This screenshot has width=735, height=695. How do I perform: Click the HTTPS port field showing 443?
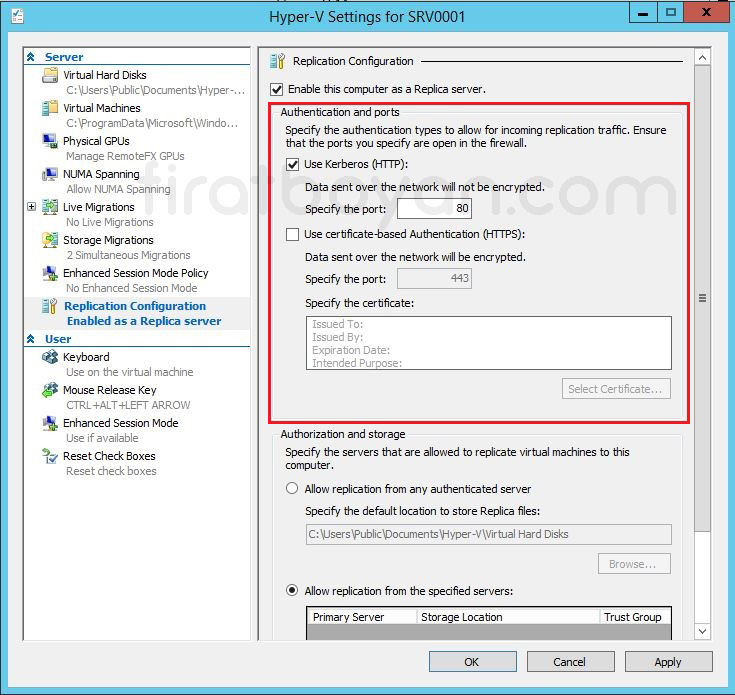tap(434, 278)
